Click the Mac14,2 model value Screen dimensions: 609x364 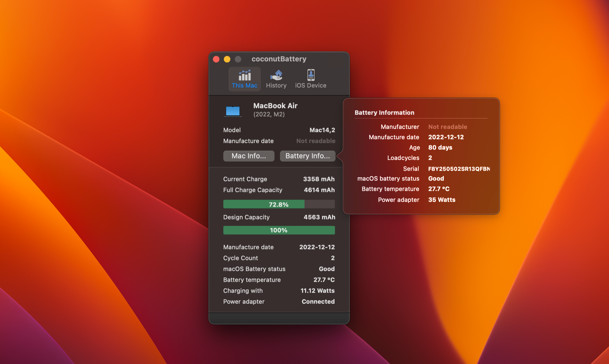[322, 130]
